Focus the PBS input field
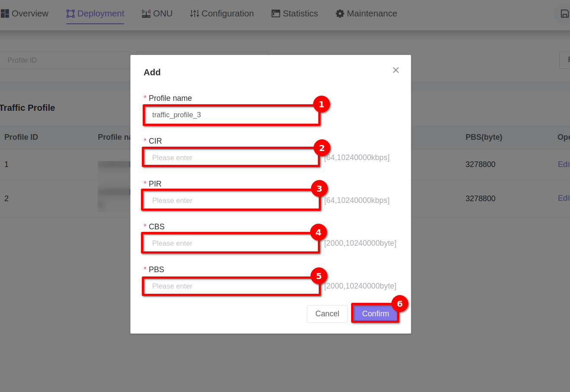 coord(231,286)
